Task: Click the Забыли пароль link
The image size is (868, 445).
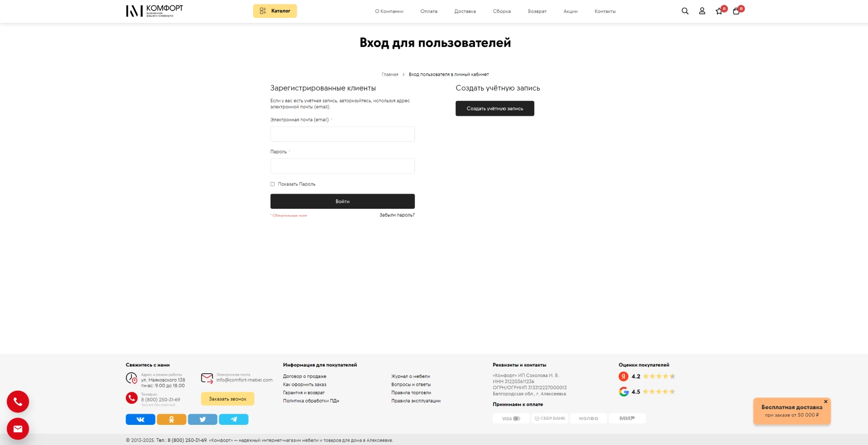Action: pos(396,215)
